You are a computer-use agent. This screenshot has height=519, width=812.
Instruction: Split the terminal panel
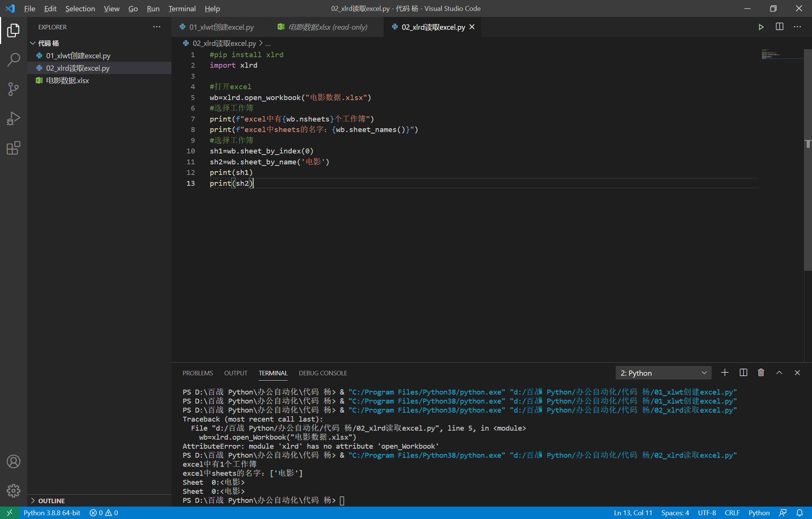click(743, 373)
